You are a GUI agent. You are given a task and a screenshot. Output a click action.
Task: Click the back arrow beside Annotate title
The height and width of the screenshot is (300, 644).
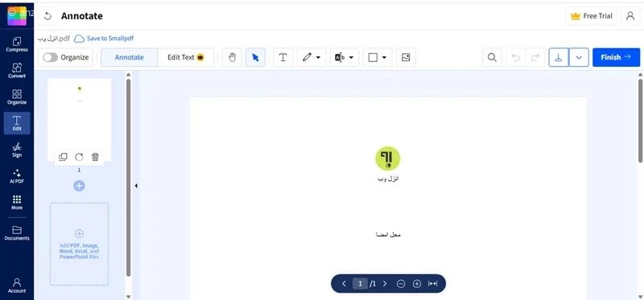tap(47, 16)
